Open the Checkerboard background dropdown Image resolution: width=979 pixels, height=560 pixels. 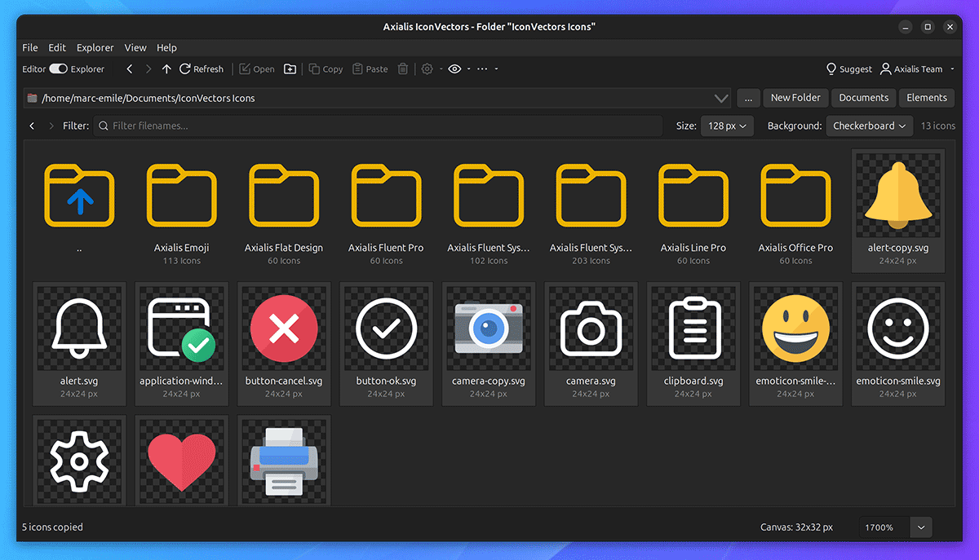(870, 126)
